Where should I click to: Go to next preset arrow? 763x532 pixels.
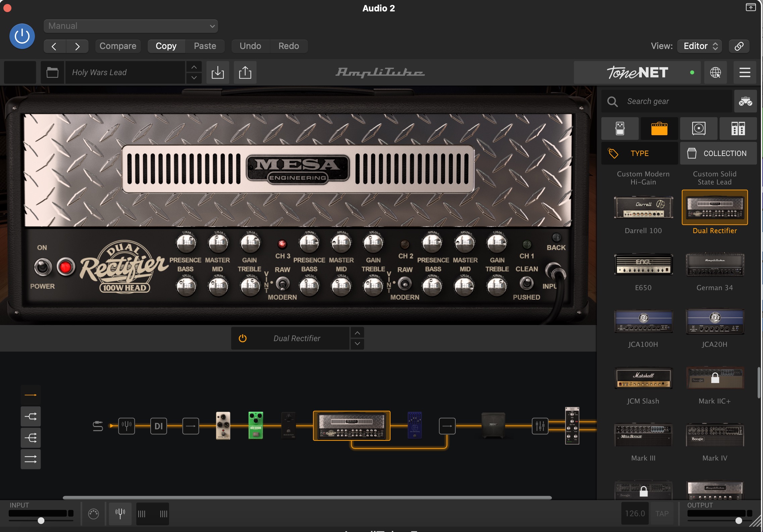(x=77, y=46)
